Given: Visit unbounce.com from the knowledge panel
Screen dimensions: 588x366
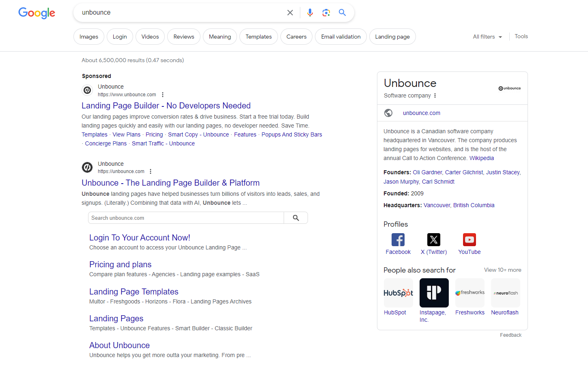Looking at the screenshot, I should [x=422, y=113].
